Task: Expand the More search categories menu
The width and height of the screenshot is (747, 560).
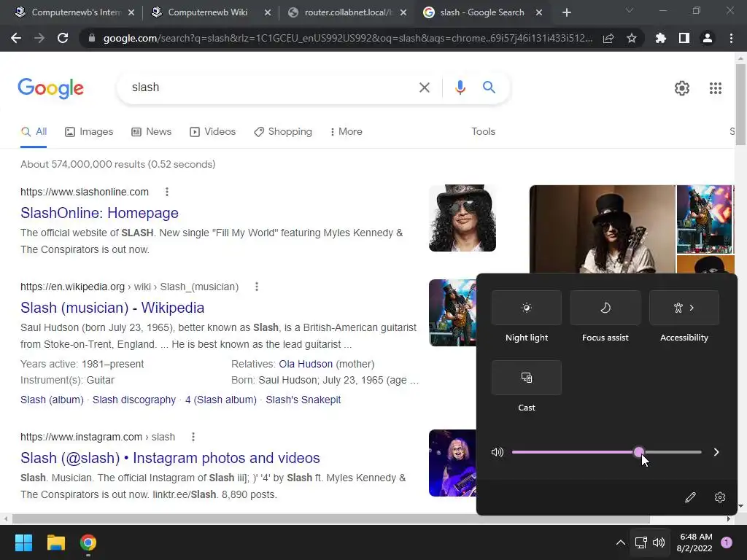Action: click(346, 131)
